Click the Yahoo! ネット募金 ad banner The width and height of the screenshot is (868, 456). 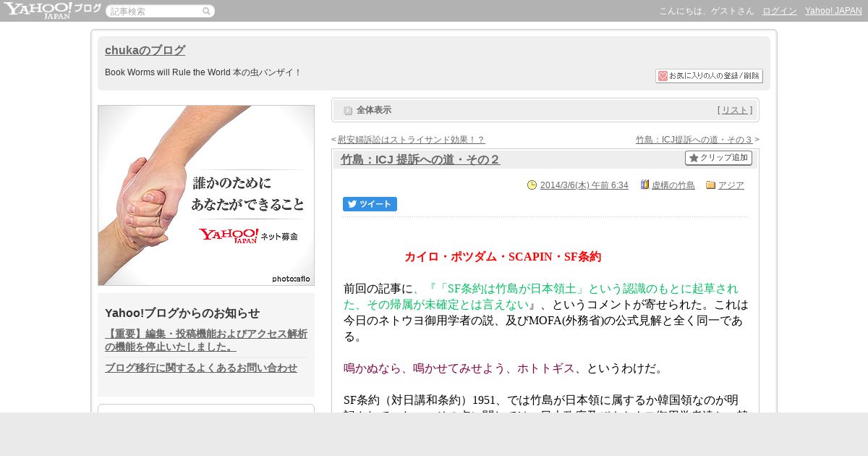206,195
